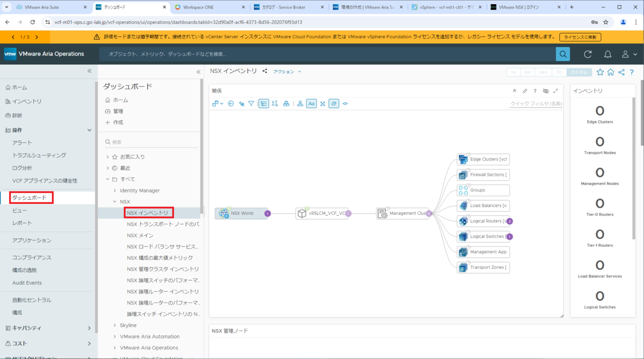Click the filter funnel icon in graph toolbar
Screen dimensions: 644x359
[x=251, y=104]
